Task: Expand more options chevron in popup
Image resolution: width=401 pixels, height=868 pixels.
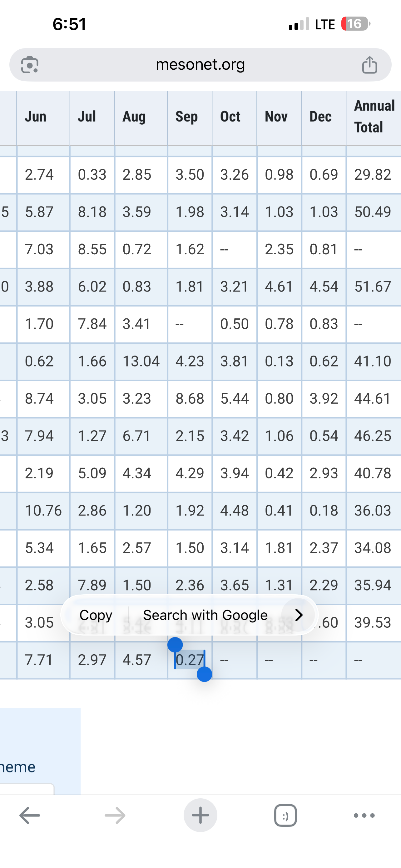Action: (298, 615)
